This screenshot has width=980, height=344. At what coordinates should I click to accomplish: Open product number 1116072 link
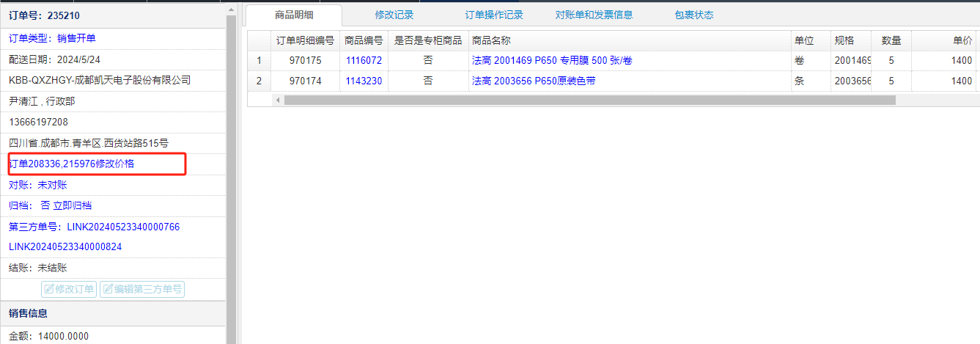click(x=364, y=61)
